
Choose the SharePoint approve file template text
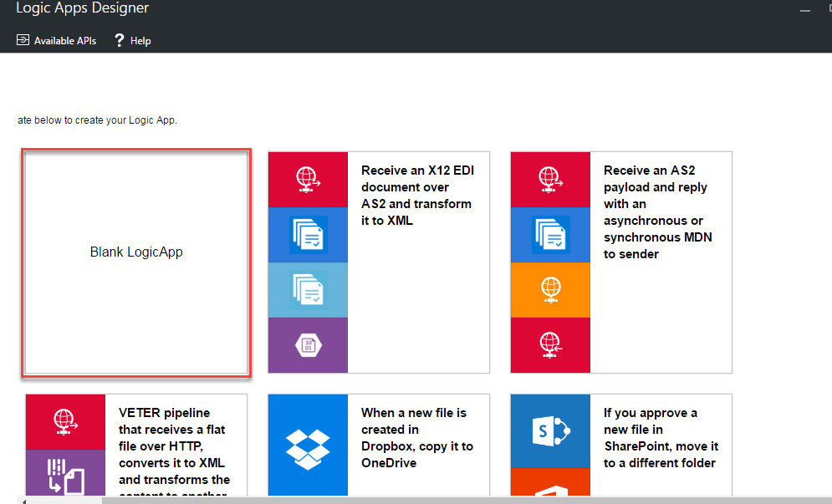click(661, 438)
